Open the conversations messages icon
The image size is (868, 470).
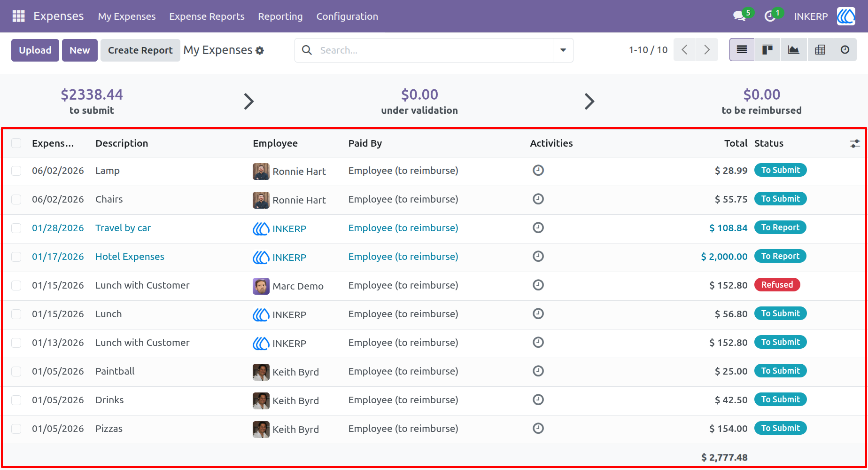pyautogui.click(x=740, y=16)
